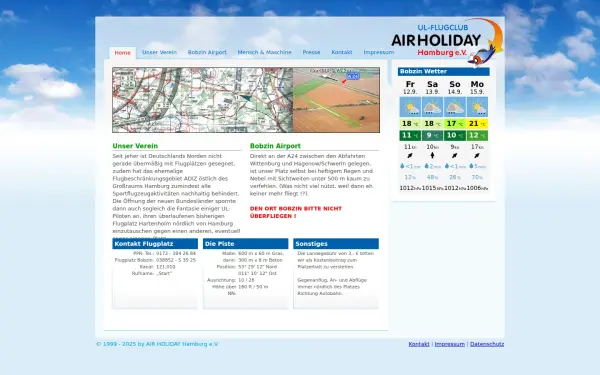Open the footer Impressum link
Screen dimensions: 600x375
click(x=450, y=344)
